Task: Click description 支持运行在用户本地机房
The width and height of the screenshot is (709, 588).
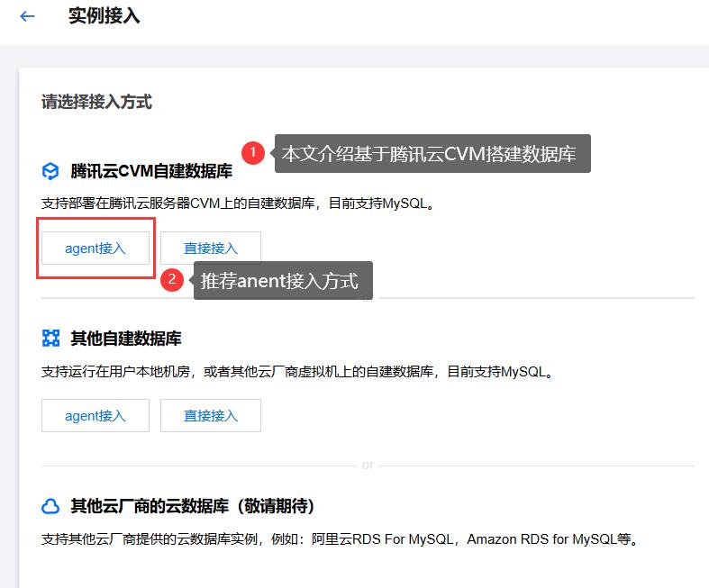Action: coord(297,372)
